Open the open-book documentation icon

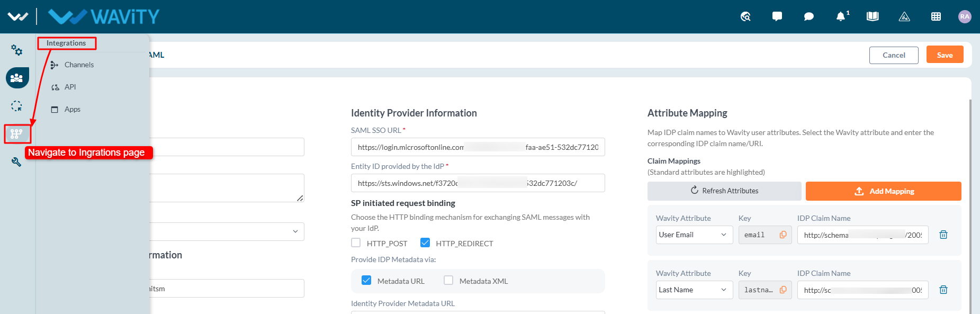point(873,16)
